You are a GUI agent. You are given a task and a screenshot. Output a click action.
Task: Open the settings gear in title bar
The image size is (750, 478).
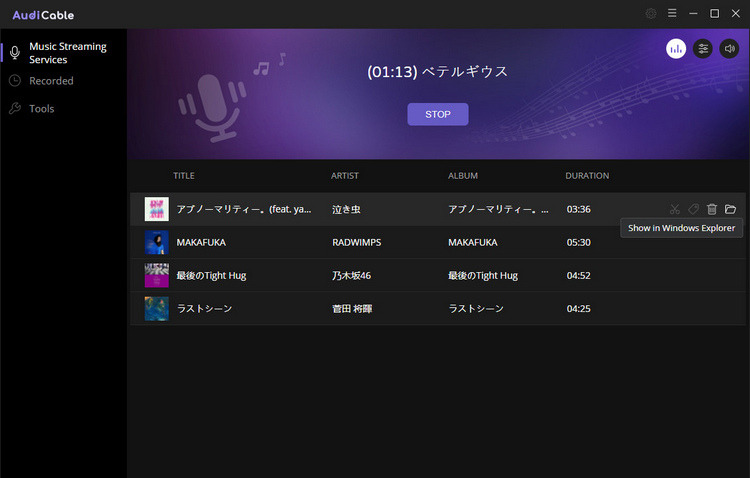pyautogui.click(x=651, y=13)
